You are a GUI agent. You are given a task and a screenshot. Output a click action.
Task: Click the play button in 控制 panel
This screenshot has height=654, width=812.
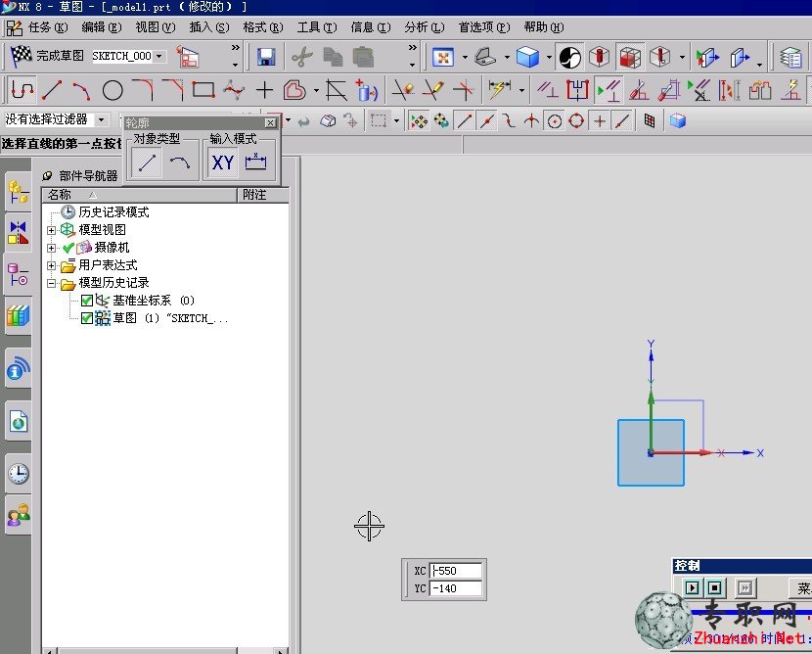tap(692, 587)
